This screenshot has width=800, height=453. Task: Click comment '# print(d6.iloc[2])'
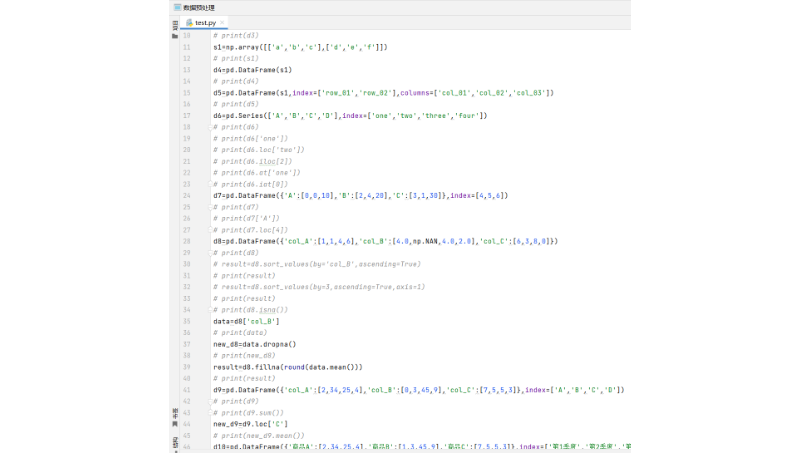pos(253,162)
